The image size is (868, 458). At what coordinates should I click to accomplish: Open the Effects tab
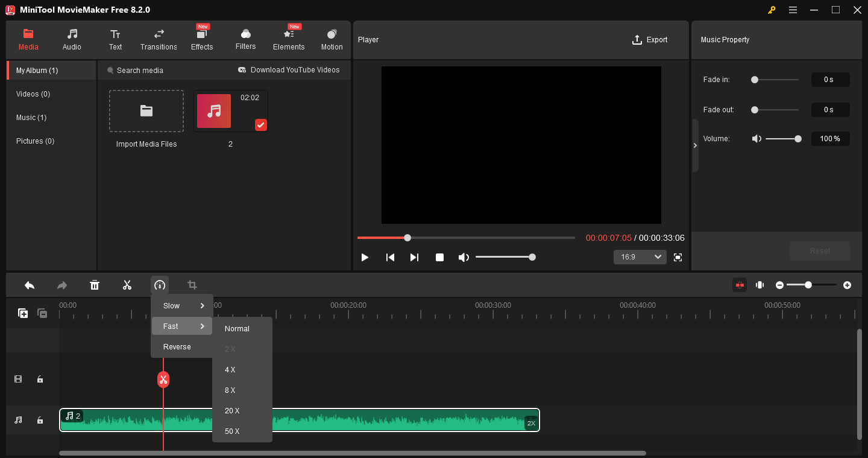click(202, 40)
